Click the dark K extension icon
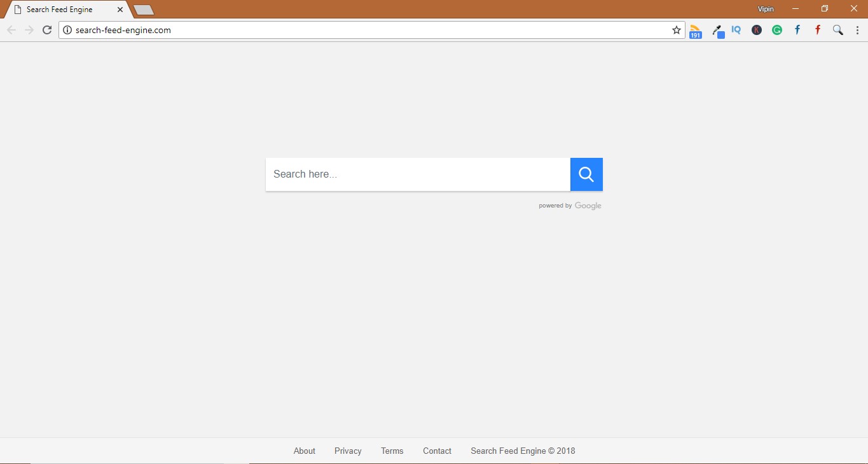Image resolution: width=868 pixels, height=464 pixels. (x=756, y=30)
